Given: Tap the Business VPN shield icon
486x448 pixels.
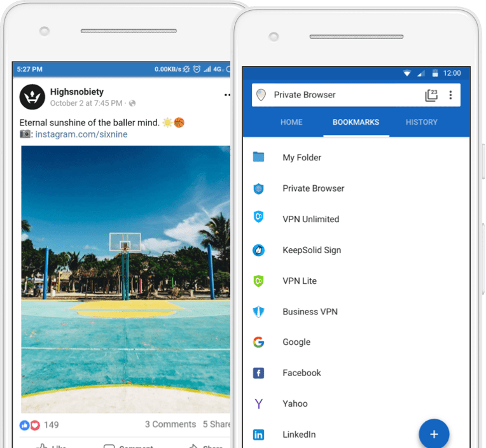Looking at the screenshot, I should click(258, 312).
